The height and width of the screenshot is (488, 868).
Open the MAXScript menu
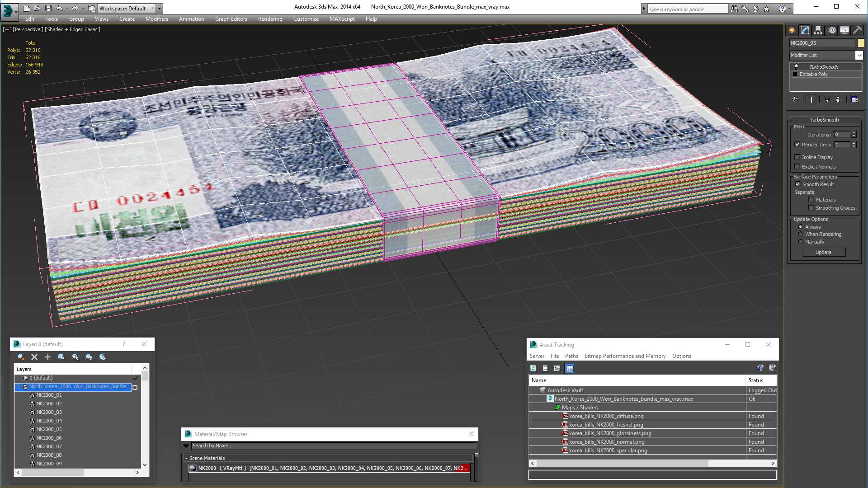point(342,19)
